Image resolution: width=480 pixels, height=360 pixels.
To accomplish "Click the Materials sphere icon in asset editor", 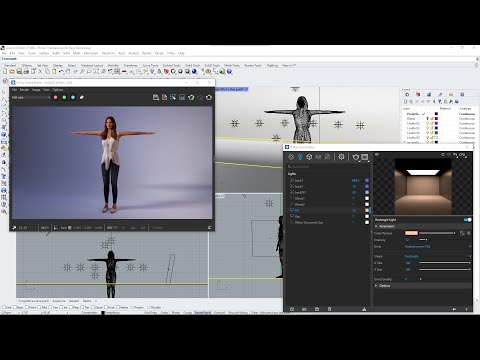I will [x=291, y=157].
